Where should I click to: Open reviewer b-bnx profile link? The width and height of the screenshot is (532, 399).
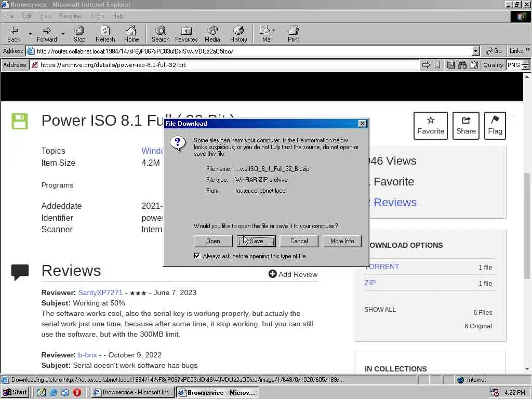[87, 355]
